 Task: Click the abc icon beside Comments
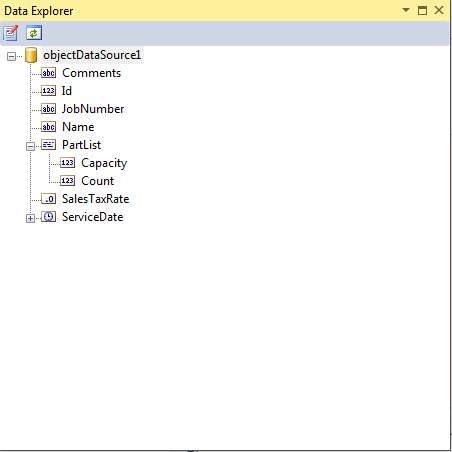coord(49,73)
